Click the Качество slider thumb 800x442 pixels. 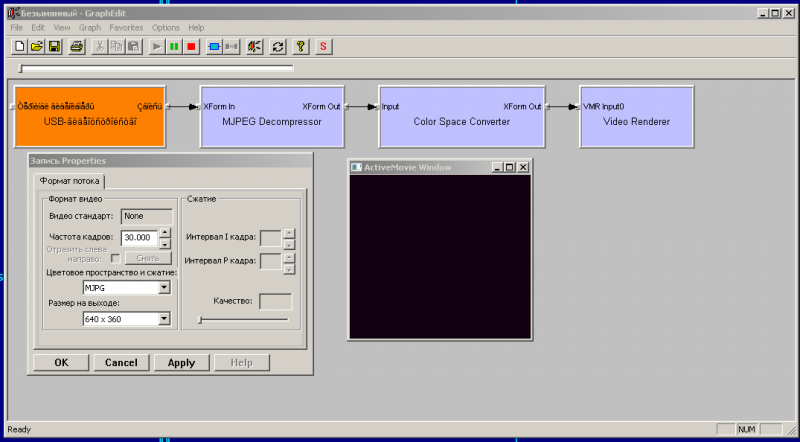click(201, 320)
